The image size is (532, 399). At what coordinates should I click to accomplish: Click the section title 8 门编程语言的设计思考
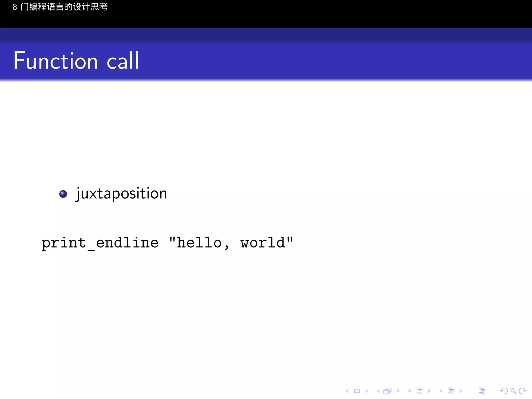60,7
